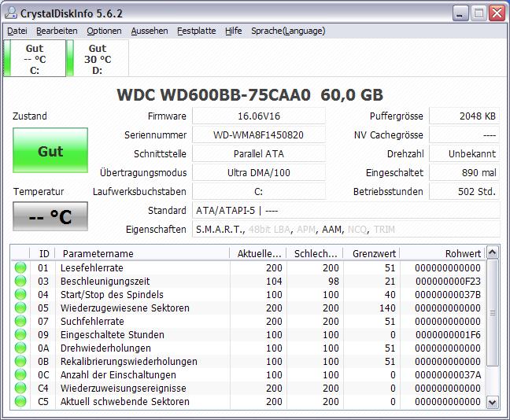This screenshot has width=510, height=420.
Task: Click the green status icon for Drehwiederholungen
Action: coord(20,348)
